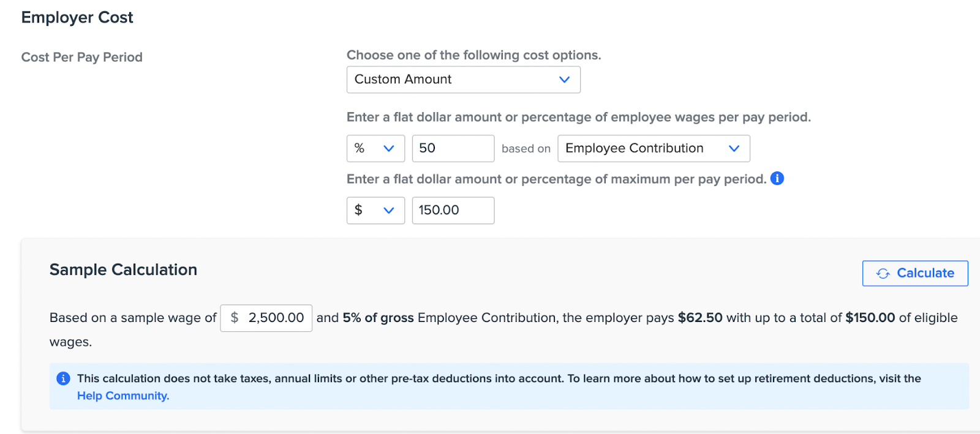Click the chevron on the Custom Amount dropdown
The image size is (980, 434).
coord(564,80)
